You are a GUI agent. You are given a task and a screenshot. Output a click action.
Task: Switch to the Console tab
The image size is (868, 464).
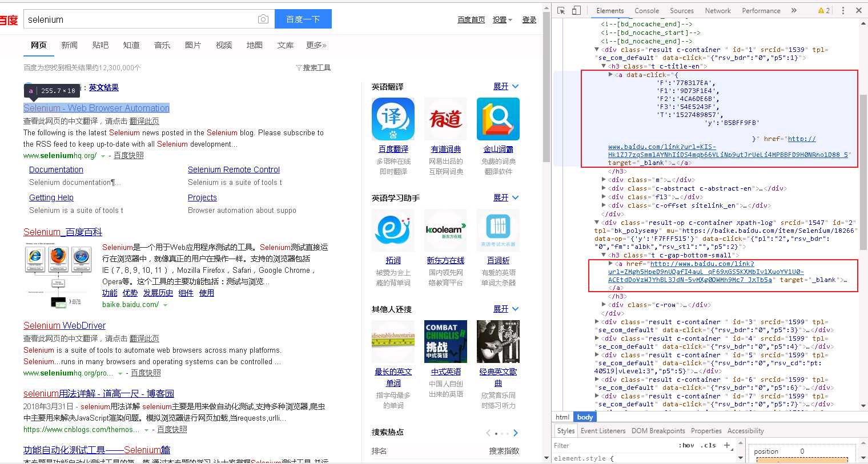tap(646, 10)
